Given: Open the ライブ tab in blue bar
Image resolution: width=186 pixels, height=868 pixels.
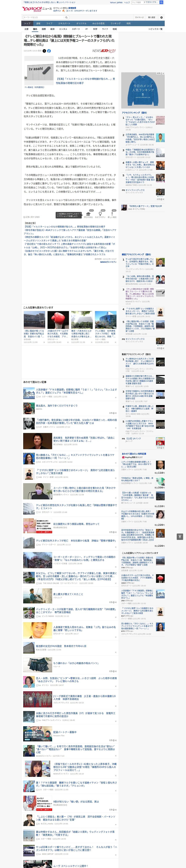Looking at the screenshot, I should point(49,24).
